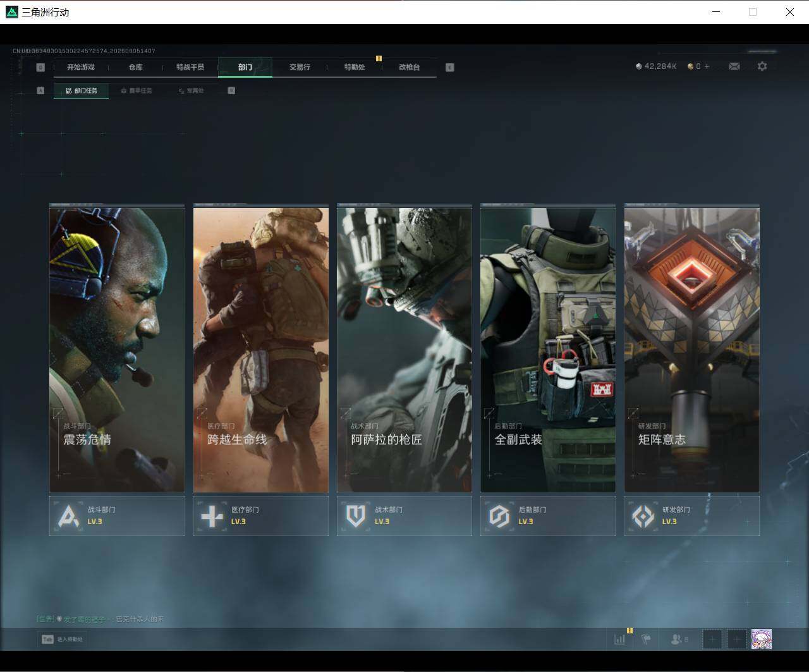809x672 pixels.
Task: Open the settings gear icon
Action: click(x=762, y=66)
